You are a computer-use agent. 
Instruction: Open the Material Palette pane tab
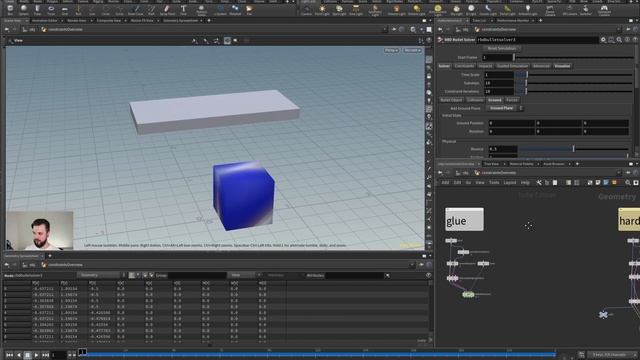pos(521,164)
